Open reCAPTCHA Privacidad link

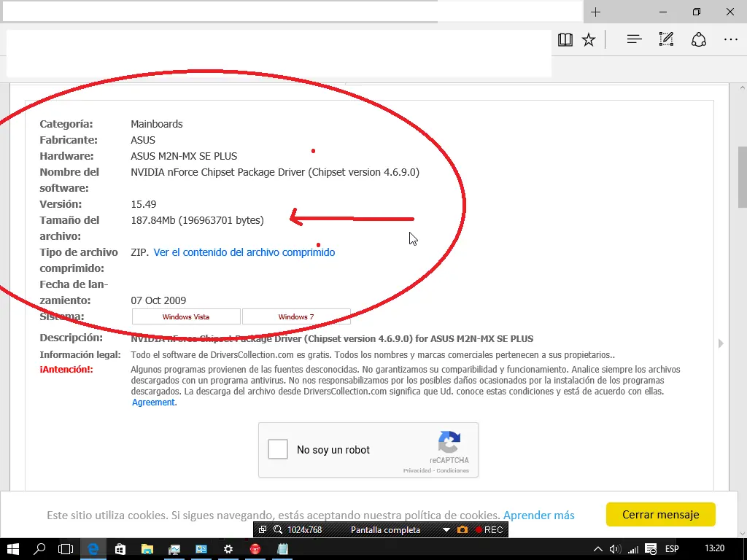417,470
